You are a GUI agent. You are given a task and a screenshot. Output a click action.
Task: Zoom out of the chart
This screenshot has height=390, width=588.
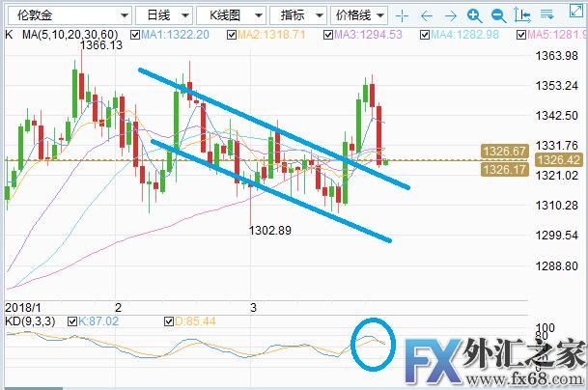tap(497, 16)
